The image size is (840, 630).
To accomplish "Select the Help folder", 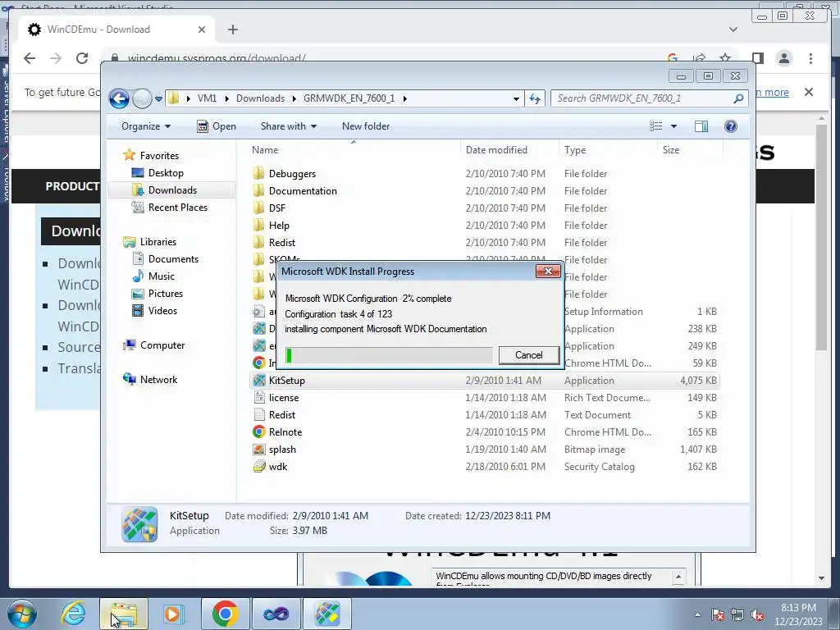I will point(279,226).
